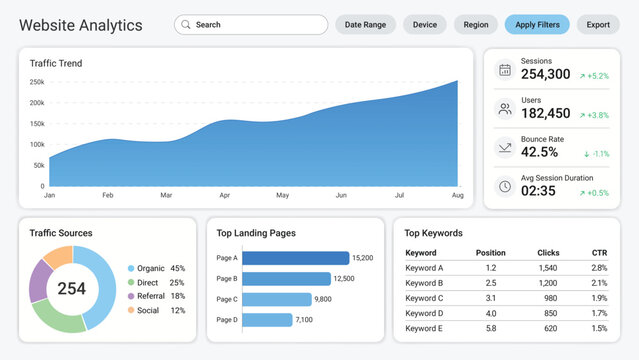Click the Organic 45% legend value
The image size is (639, 360).
click(178, 268)
